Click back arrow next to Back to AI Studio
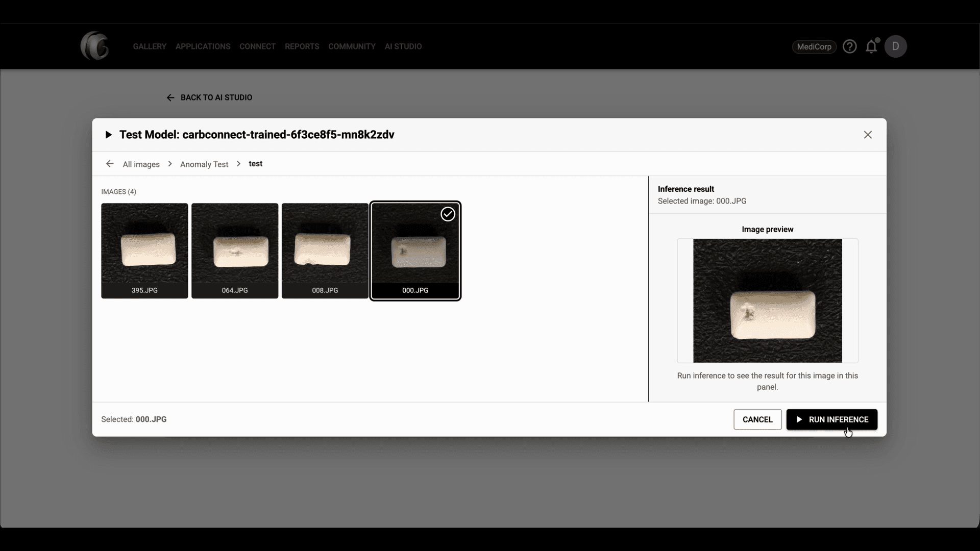 tap(170, 97)
